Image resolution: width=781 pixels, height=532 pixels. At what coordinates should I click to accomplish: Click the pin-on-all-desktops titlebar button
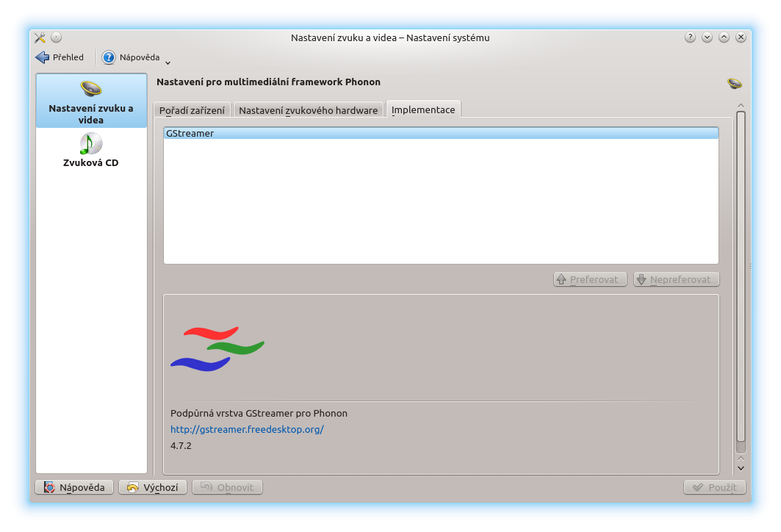(57, 37)
